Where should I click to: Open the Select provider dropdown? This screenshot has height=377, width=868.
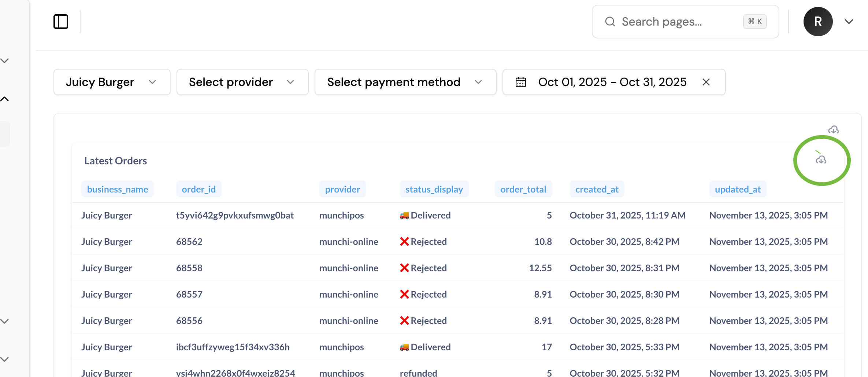click(x=242, y=82)
